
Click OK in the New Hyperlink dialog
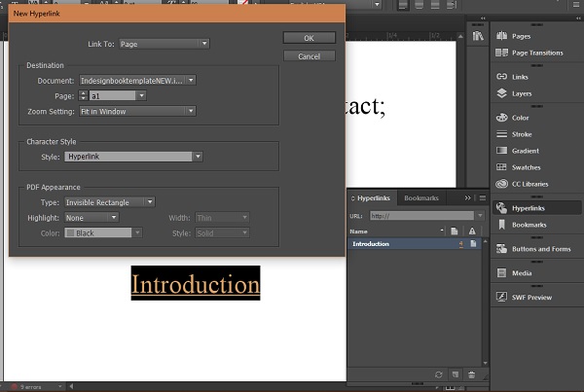[x=309, y=38]
